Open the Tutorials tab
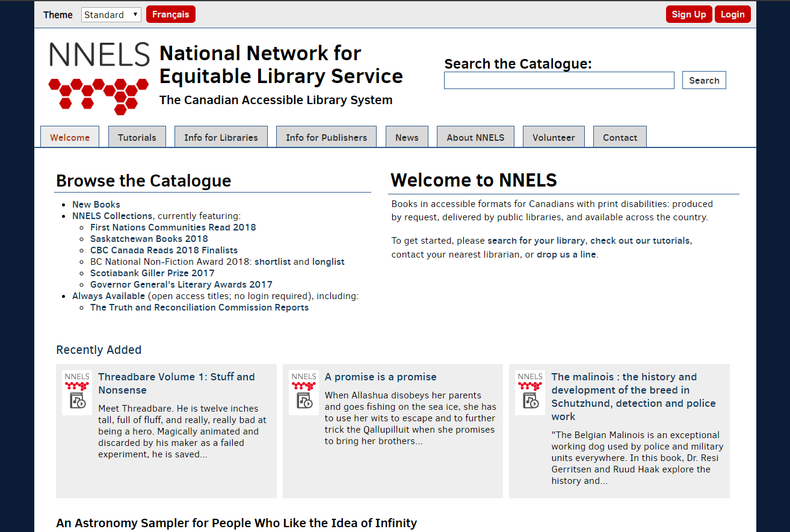The height and width of the screenshot is (532, 790). (137, 137)
